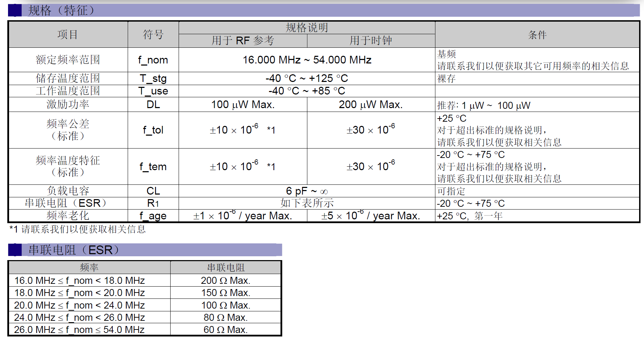Click the value "-40 °C ~ +125 °C"
The image size is (644, 341).
(307, 78)
